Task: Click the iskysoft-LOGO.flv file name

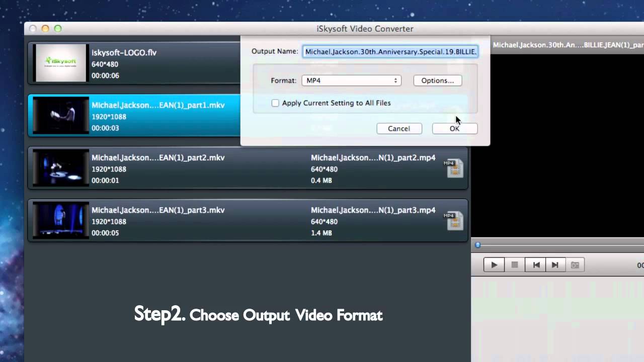Action: (x=124, y=52)
